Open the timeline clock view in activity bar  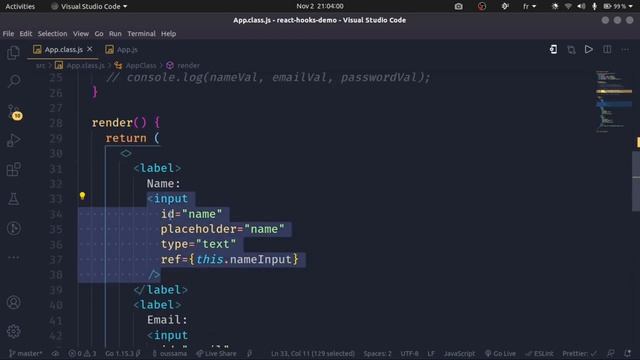[x=13, y=228]
